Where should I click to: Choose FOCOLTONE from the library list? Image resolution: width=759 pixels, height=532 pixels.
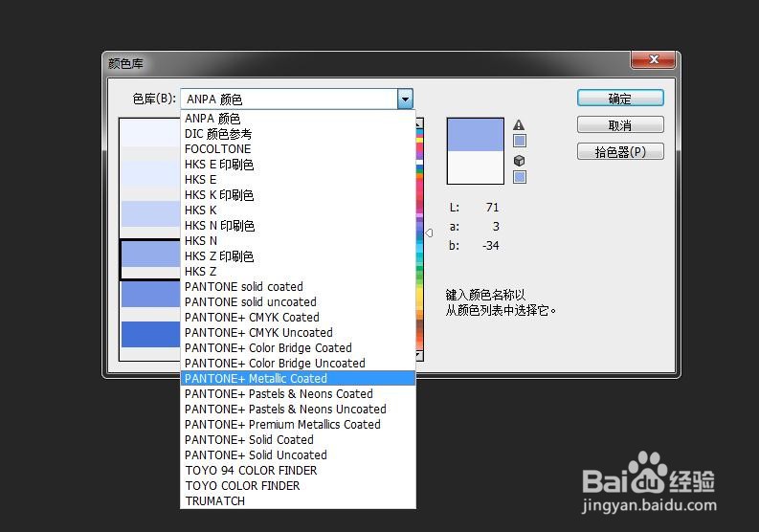pyautogui.click(x=298, y=149)
